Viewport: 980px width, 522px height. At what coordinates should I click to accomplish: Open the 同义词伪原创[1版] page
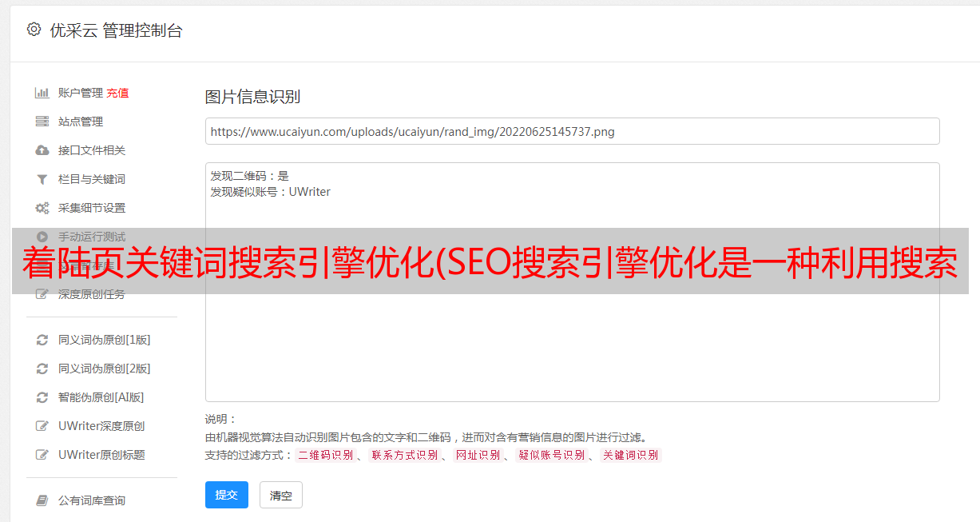(104, 340)
